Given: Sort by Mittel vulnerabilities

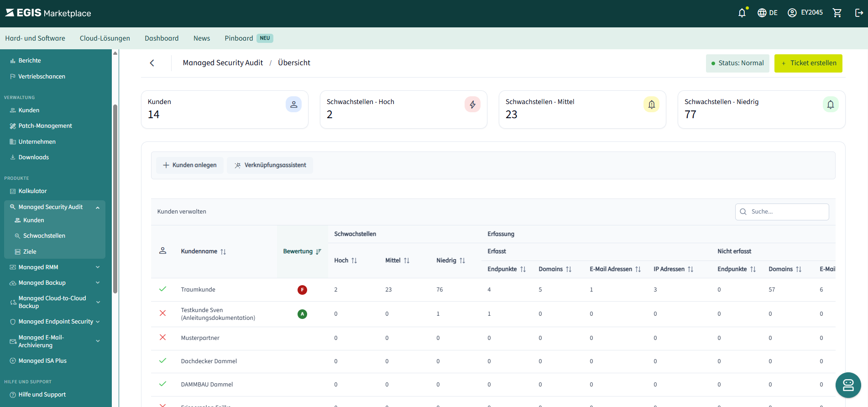Looking at the screenshot, I should click(407, 261).
